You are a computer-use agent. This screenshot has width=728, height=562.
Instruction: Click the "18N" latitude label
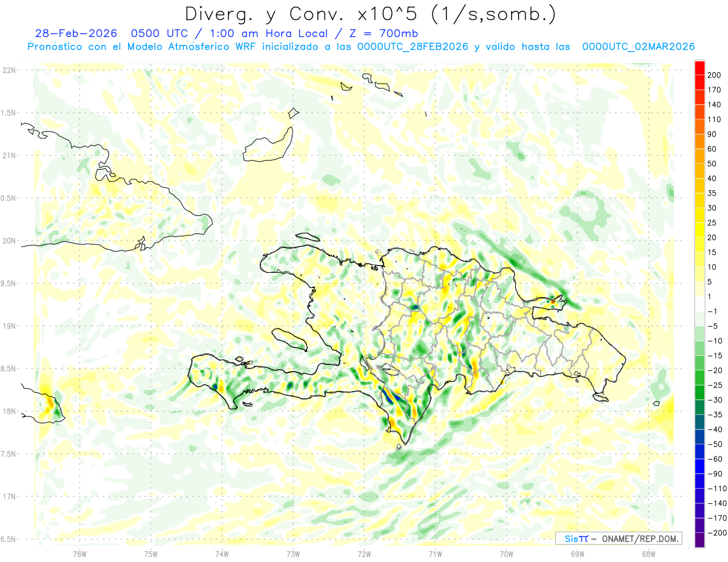[x=9, y=411]
